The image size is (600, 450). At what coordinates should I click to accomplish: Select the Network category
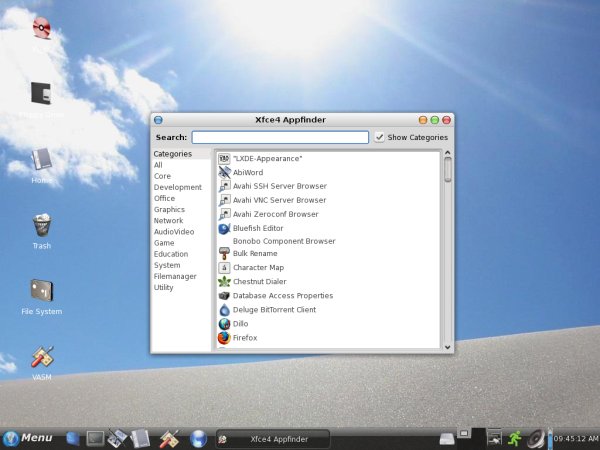tap(168, 221)
